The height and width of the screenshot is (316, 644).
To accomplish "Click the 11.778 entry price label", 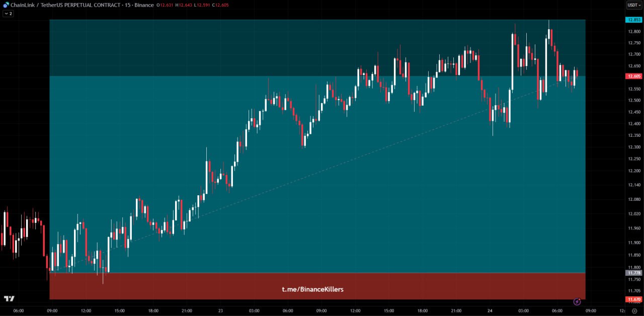I will point(633,273).
